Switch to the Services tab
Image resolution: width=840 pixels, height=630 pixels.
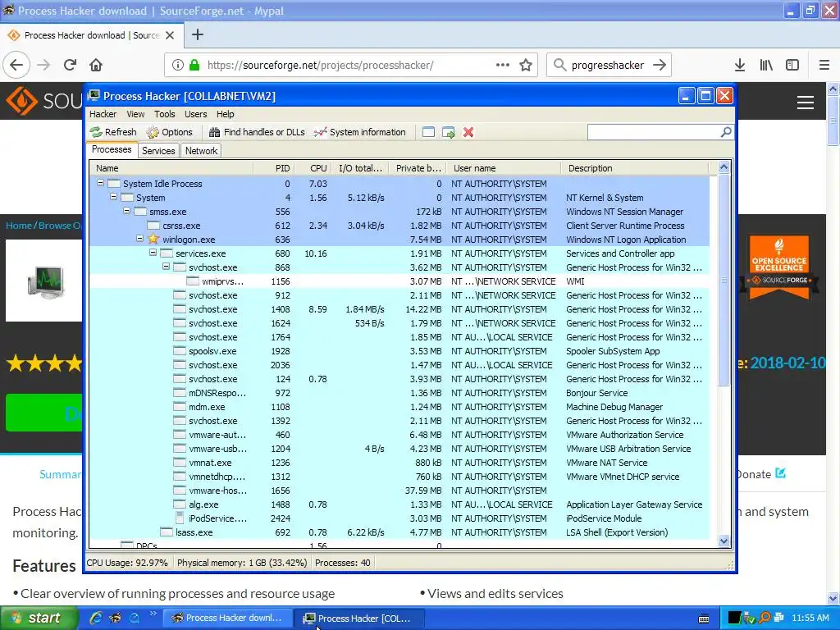(158, 151)
